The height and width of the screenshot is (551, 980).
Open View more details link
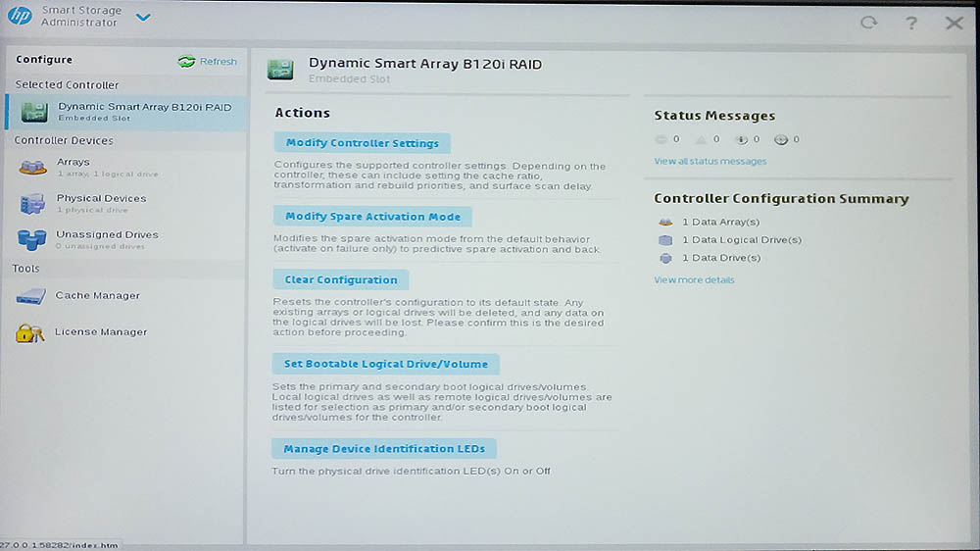(x=695, y=280)
